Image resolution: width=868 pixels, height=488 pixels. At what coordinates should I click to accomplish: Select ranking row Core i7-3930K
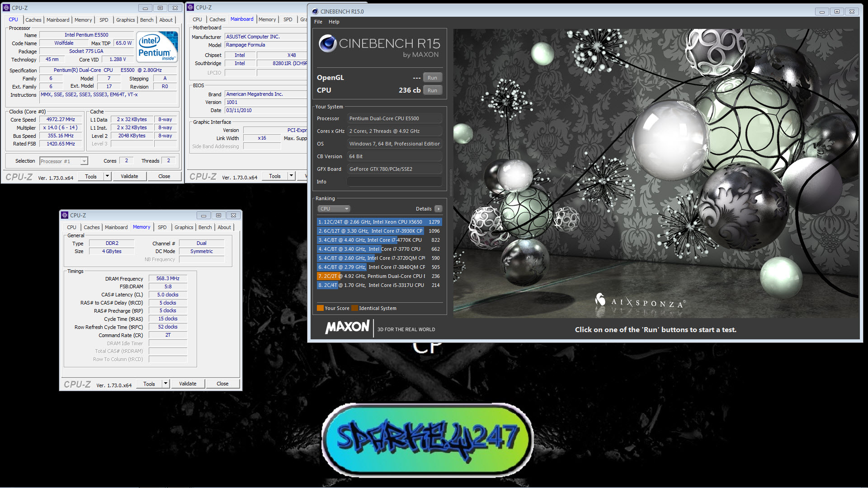coord(379,231)
